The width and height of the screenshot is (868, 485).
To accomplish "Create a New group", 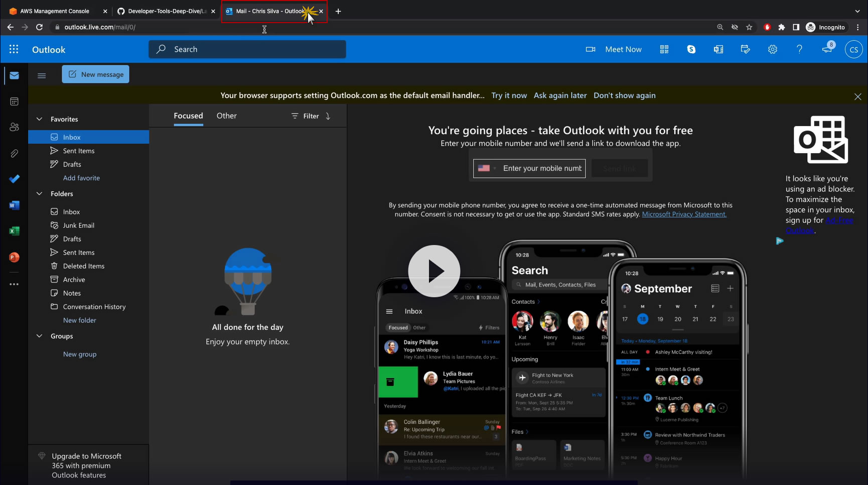I will [x=80, y=354].
